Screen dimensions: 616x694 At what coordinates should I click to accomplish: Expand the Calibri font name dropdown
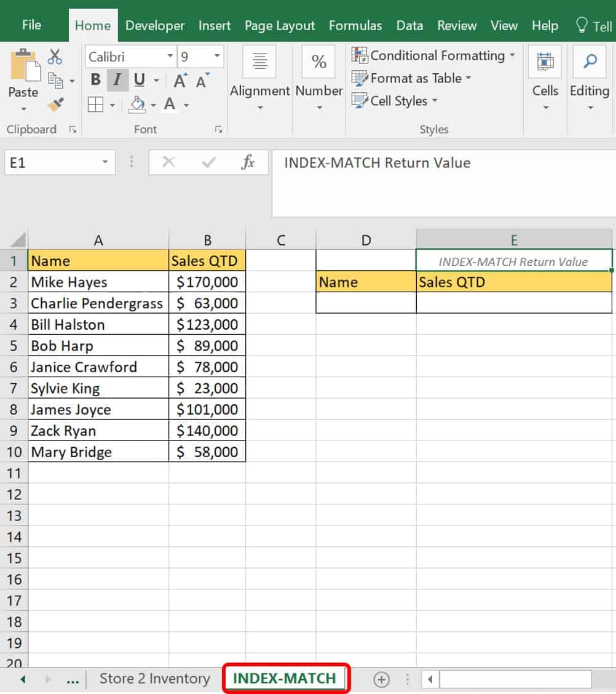[x=170, y=56]
